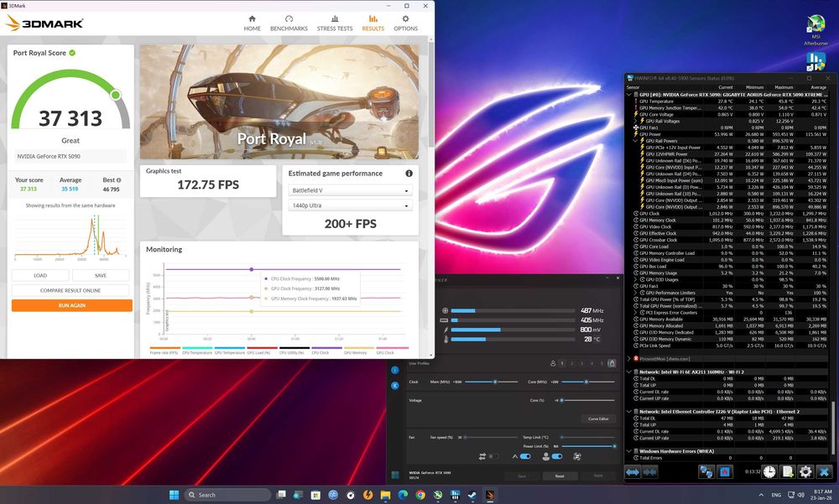Screen dimensions: 839x504
Task: Open File Explorer from the taskbar
Action: click(x=385, y=495)
